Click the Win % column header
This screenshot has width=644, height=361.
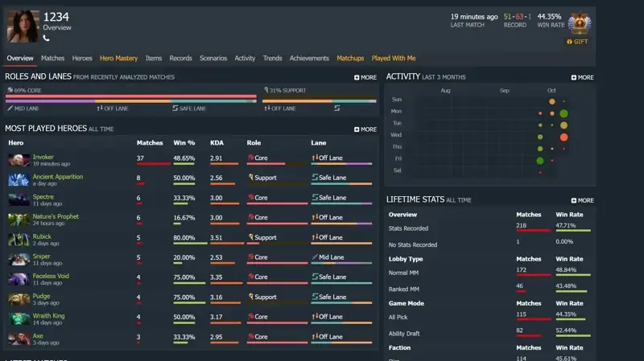tap(184, 143)
